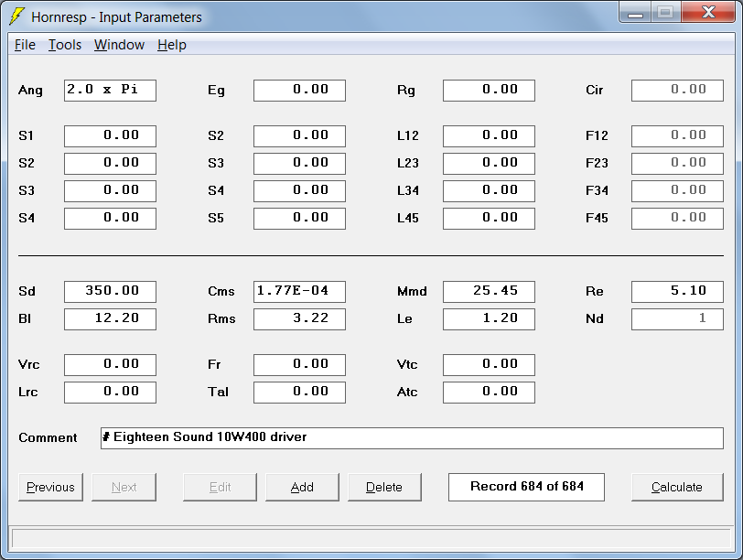Screen dimensions: 743x560
Task: Click the Comment field with Eighteen Sound text
Action: coord(413,438)
